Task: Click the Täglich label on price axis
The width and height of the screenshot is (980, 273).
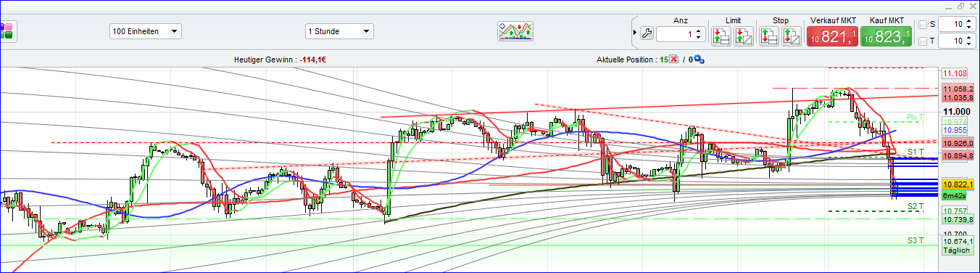Action: (958, 250)
